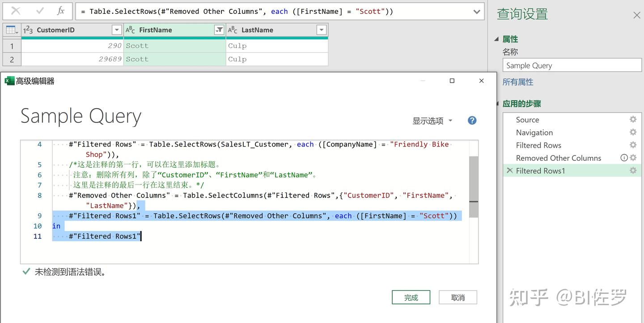Open the CustomerID column filter dropdown
The image size is (644, 323).
coord(117,30)
